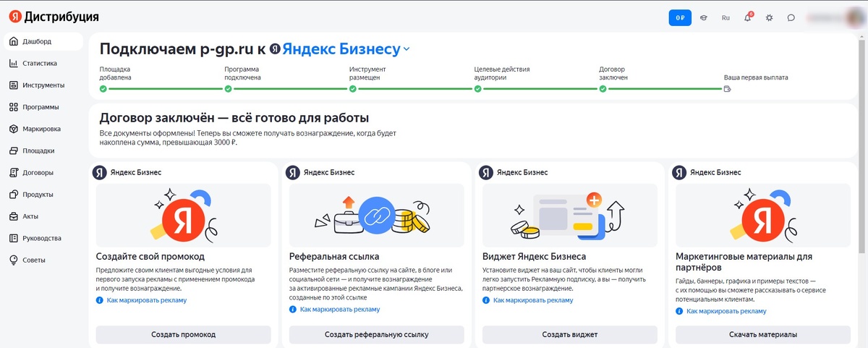
Task: Click the promo code card illustration
Action: (x=184, y=215)
